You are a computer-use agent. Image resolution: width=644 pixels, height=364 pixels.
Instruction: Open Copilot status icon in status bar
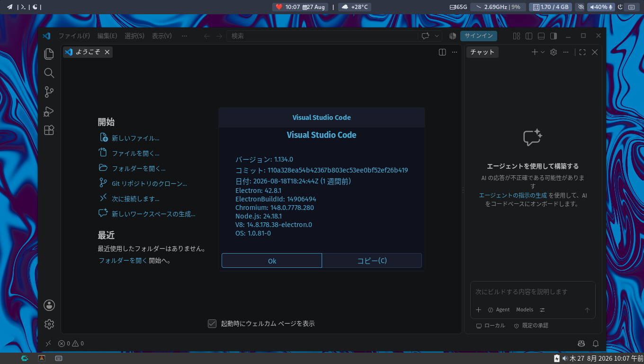pos(581,344)
